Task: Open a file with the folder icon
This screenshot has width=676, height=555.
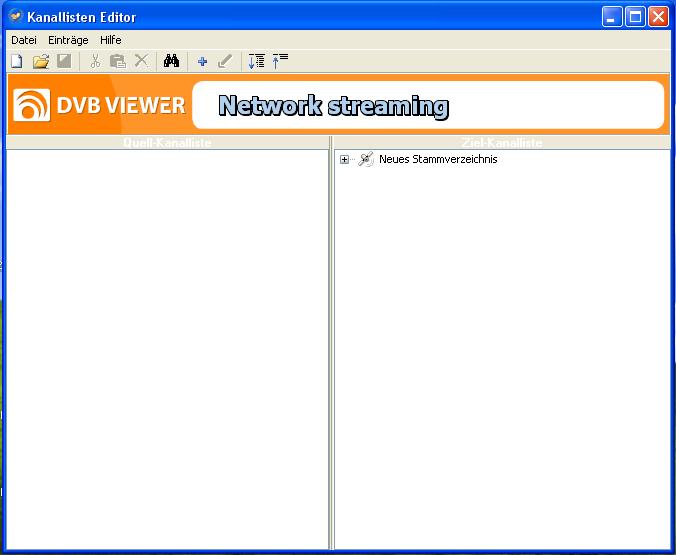Action: (x=41, y=61)
